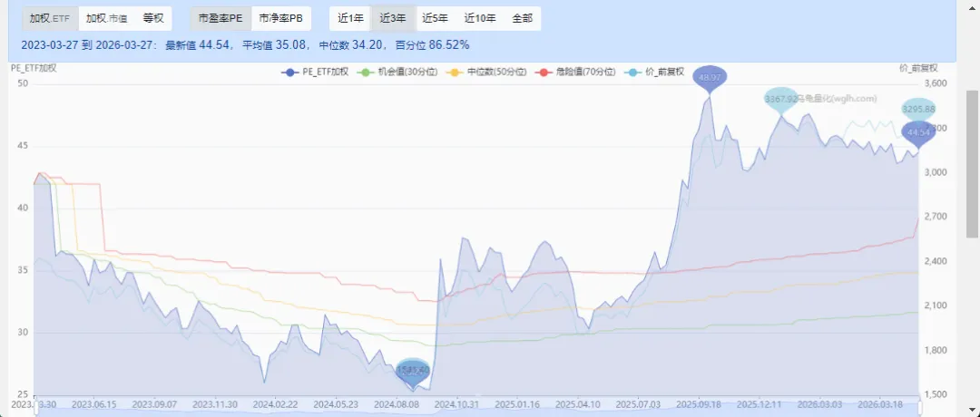Click the 2024.10.31 x-axis date label
The height and width of the screenshot is (417, 980).
(x=457, y=404)
